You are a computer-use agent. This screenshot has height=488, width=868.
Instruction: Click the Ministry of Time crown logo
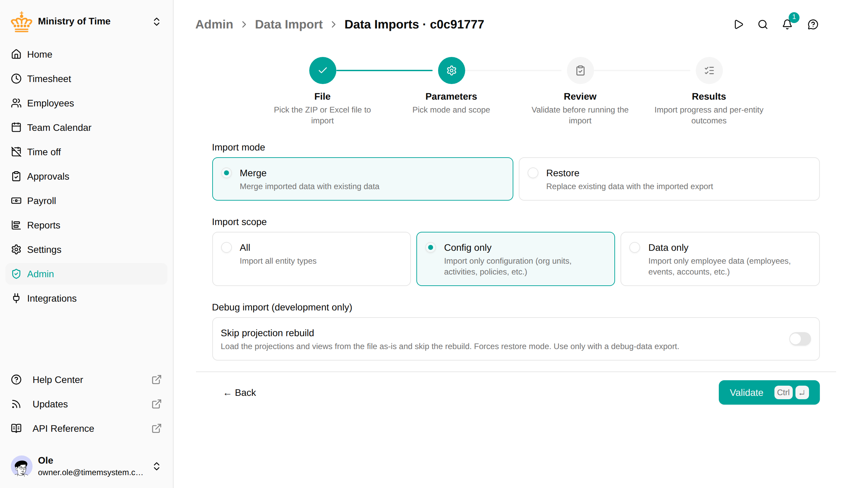(x=21, y=22)
